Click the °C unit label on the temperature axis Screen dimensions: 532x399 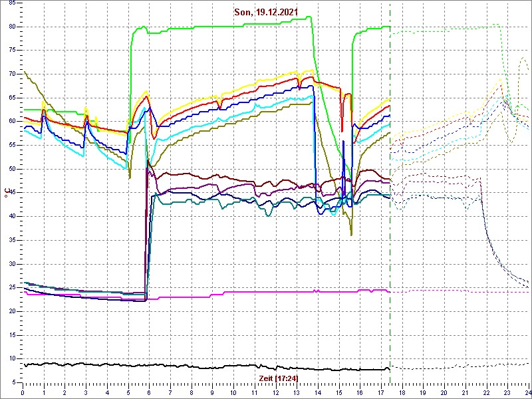coord(7,193)
